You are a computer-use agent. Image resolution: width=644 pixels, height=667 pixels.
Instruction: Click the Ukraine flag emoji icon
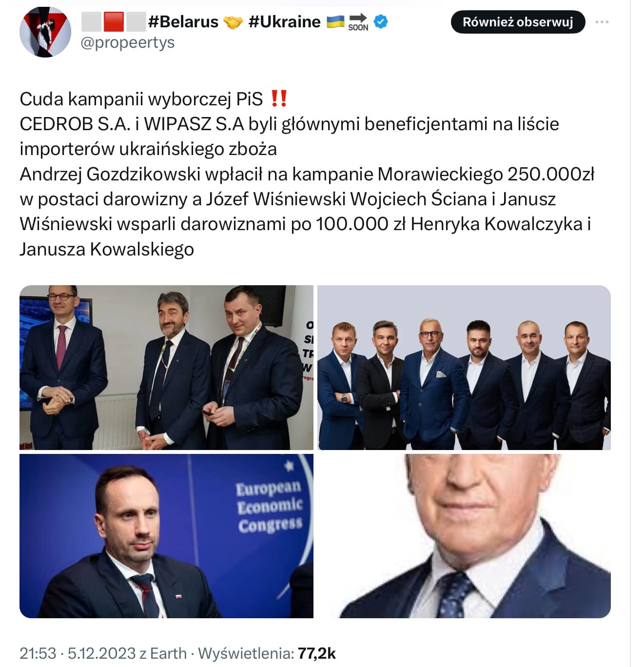[x=335, y=21]
